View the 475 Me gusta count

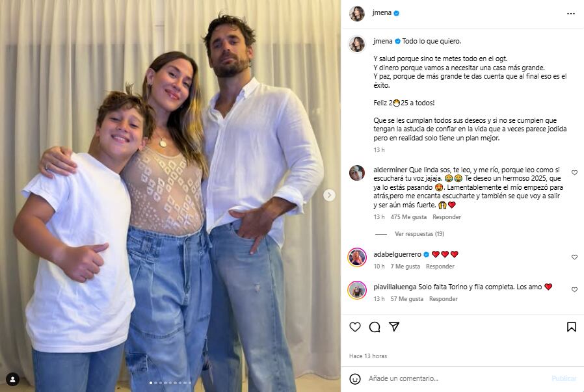(x=408, y=216)
